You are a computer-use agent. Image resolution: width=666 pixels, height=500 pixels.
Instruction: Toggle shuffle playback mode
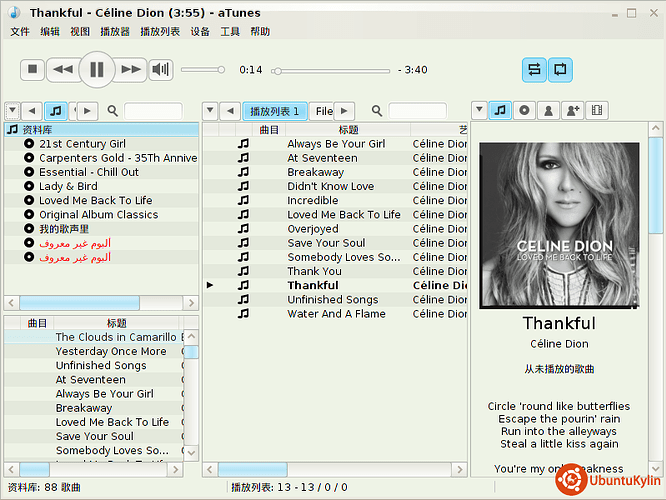(534, 69)
